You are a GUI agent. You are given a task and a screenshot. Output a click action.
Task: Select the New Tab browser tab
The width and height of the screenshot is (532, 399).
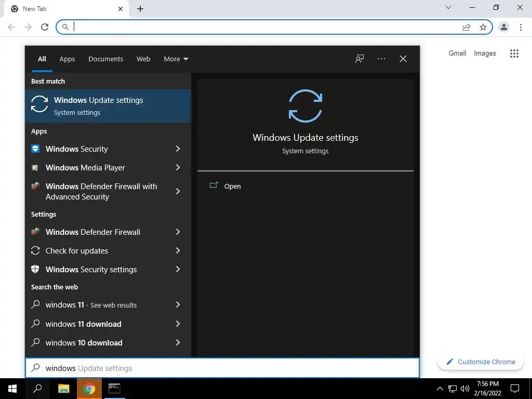66,9
